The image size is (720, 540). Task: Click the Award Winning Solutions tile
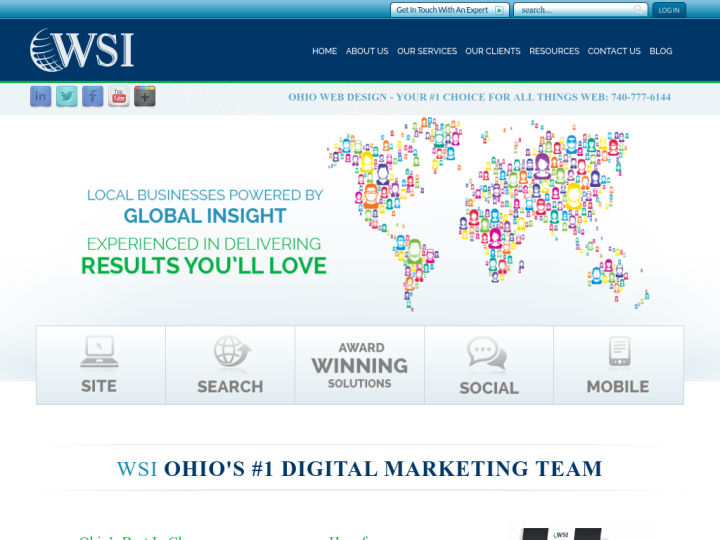click(360, 365)
